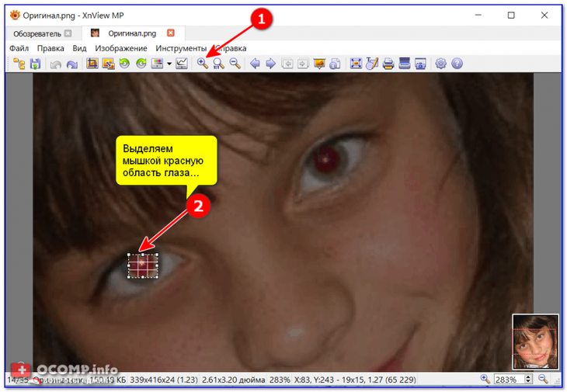Open the file properties info icon
The height and width of the screenshot is (392, 567).
pos(336,64)
